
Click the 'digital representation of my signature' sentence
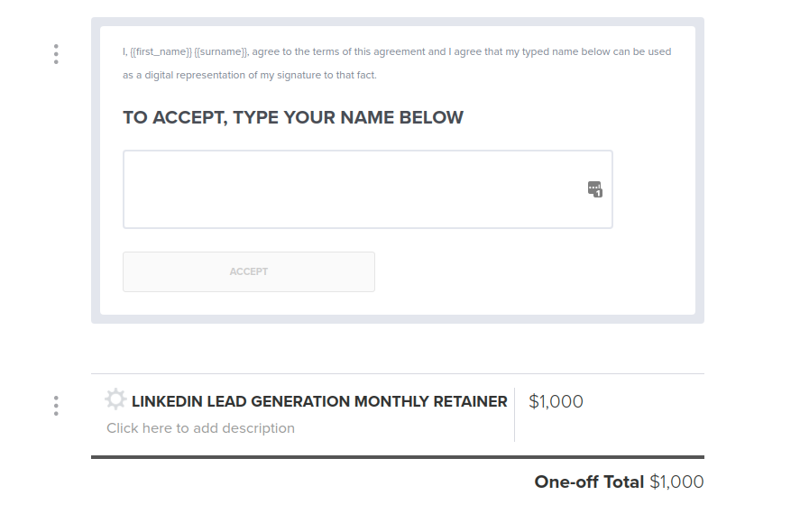(x=262, y=76)
